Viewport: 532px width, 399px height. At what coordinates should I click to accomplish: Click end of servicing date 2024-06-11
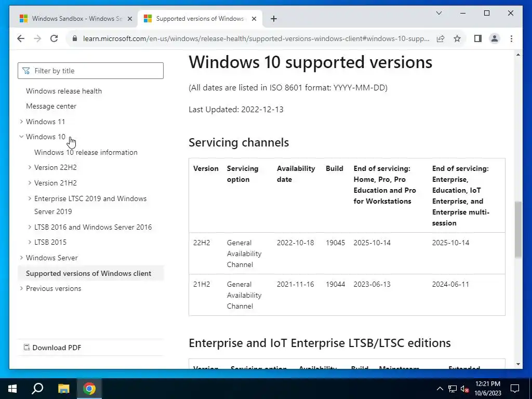pos(450,284)
